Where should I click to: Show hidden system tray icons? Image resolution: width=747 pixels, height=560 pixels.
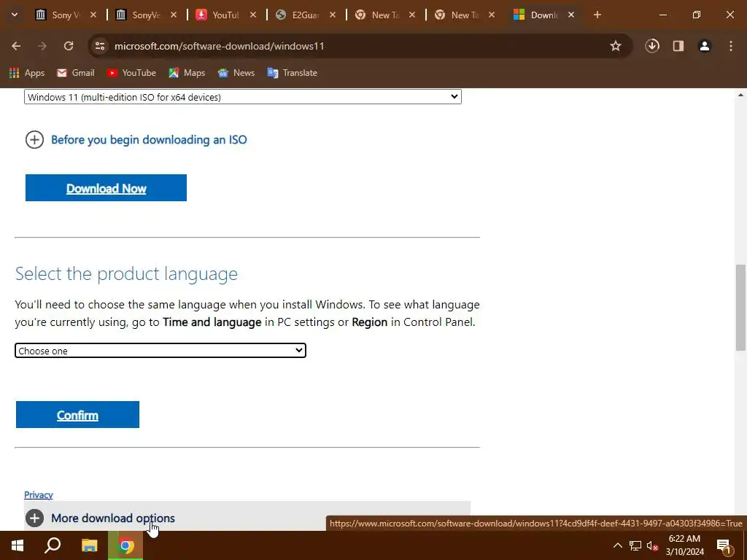click(x=617, y=545)
